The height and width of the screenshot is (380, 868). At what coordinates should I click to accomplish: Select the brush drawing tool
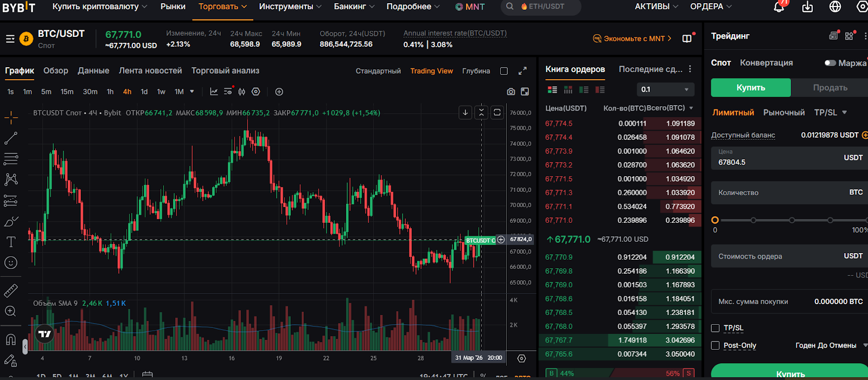(x=11, y=221)
